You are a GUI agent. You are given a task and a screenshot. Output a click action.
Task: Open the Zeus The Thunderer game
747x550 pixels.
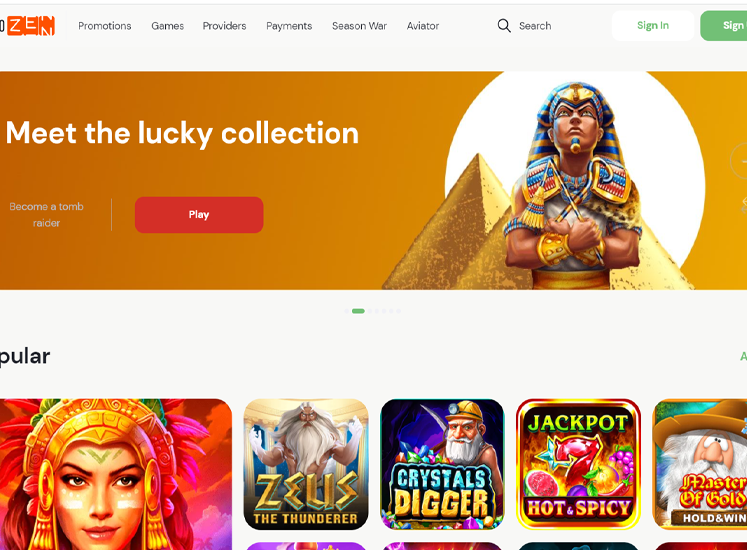pyautogui.click(x=306, y=464)
